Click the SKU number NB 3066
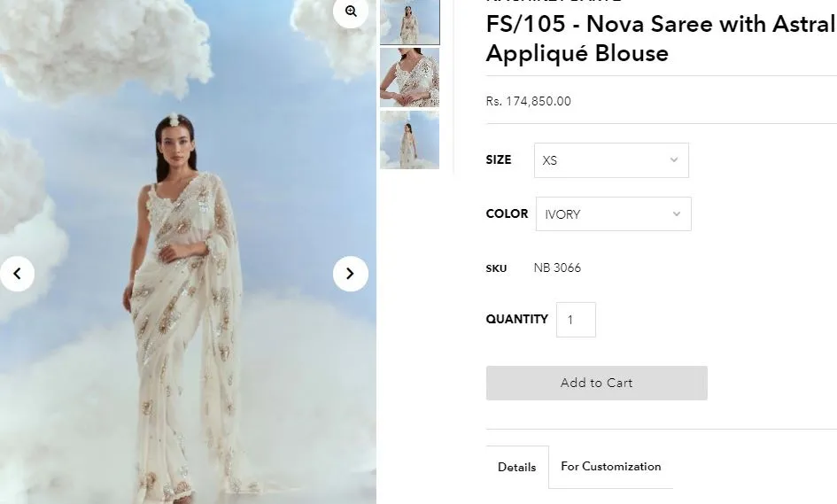This screenshot has width=837, height=504. (x=557, y=268)
